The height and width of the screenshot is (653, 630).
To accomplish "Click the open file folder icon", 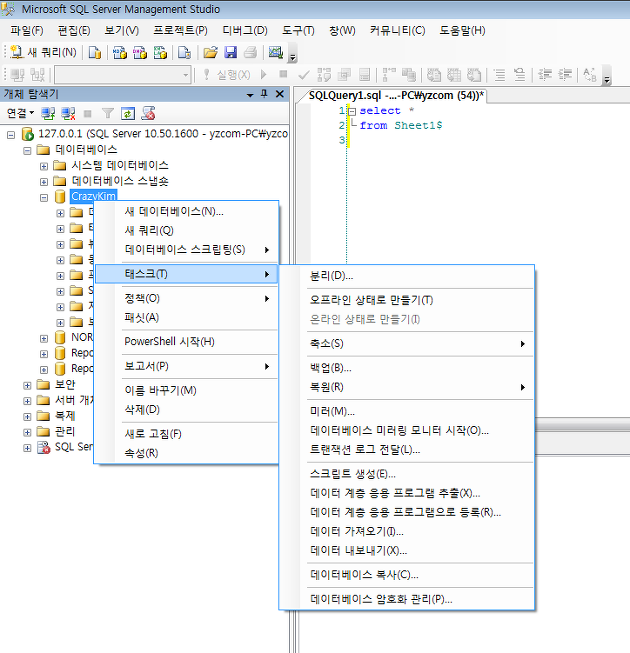I will [x=210, y=52].
